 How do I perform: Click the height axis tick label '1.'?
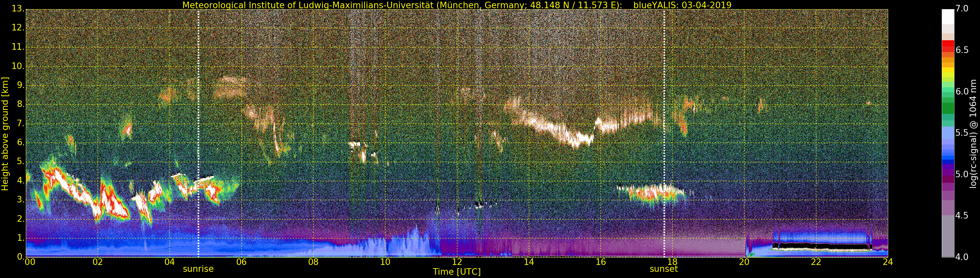coord(21,238)
